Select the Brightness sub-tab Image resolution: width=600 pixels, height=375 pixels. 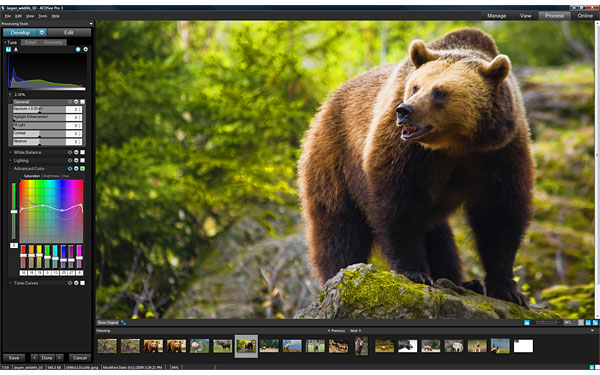pos(51,176)
